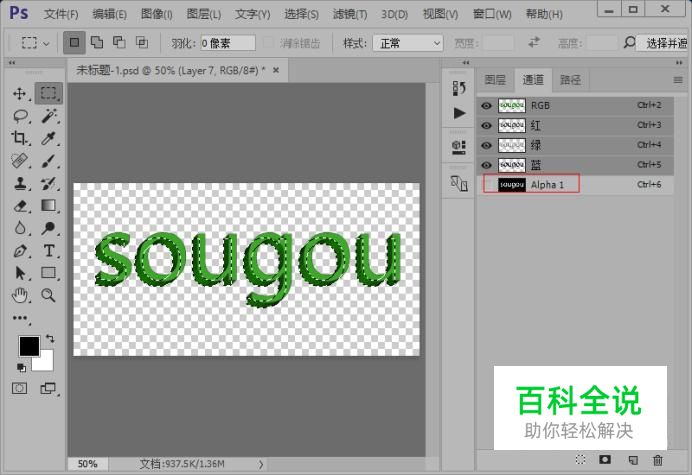This screenshot has height=475, width=692.
Task: Select the Type tool
Action: (x=49, y=251)
